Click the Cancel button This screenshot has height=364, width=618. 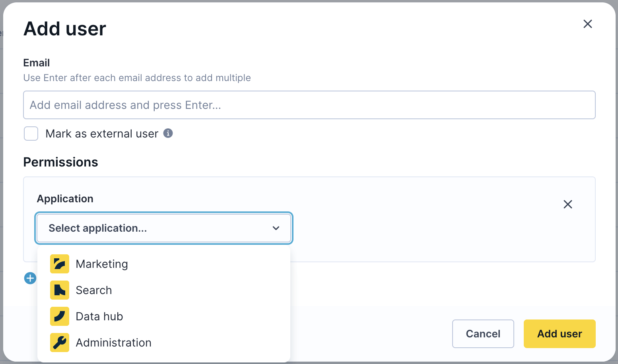pos(483,334)
